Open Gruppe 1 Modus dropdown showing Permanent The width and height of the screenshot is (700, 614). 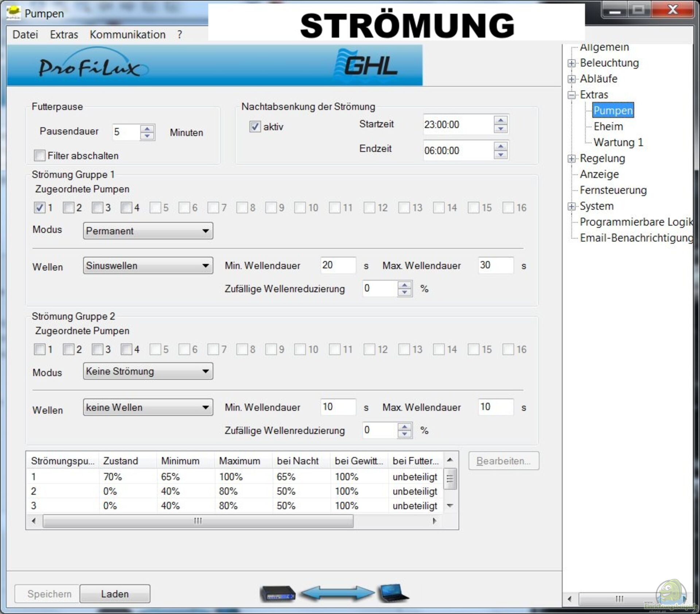coord(148,231)
